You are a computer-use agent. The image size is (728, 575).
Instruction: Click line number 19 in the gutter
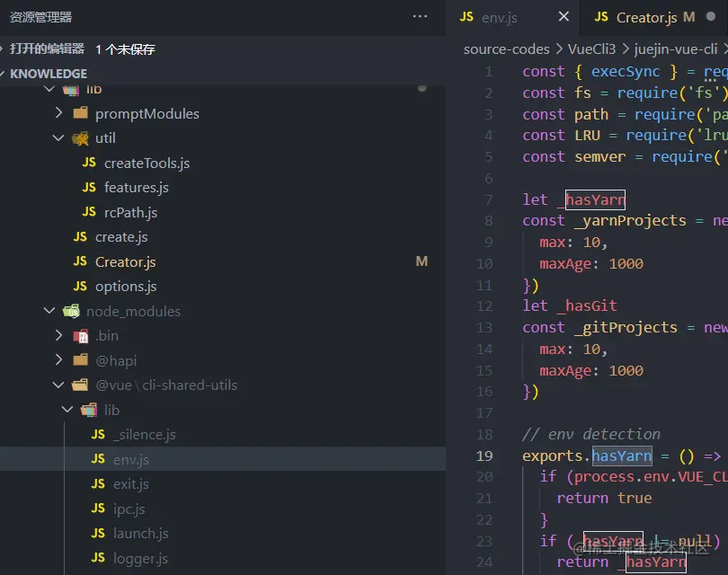pos(484,456)
